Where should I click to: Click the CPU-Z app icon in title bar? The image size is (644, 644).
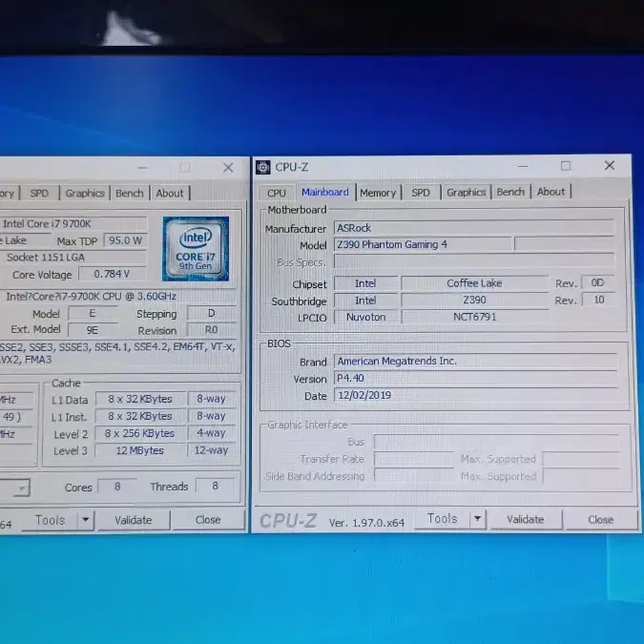pyautogui.click(x=263, y=167)
